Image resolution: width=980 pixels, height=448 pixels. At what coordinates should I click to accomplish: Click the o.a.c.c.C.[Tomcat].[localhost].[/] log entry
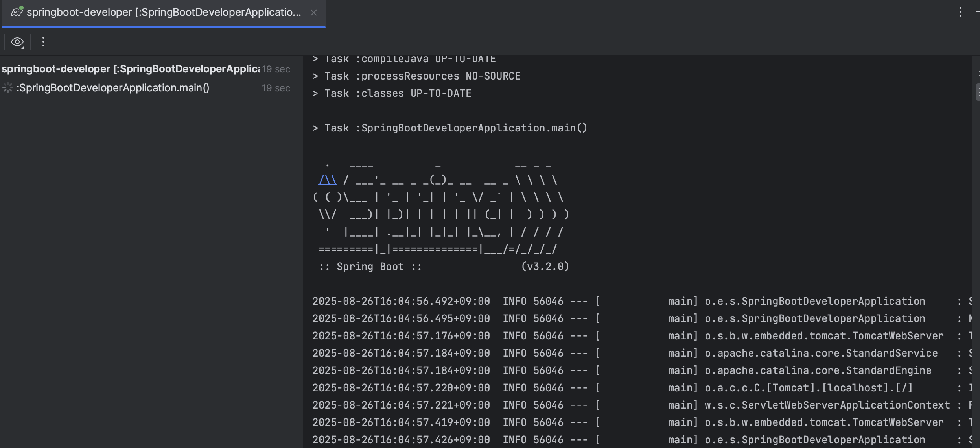808,388
